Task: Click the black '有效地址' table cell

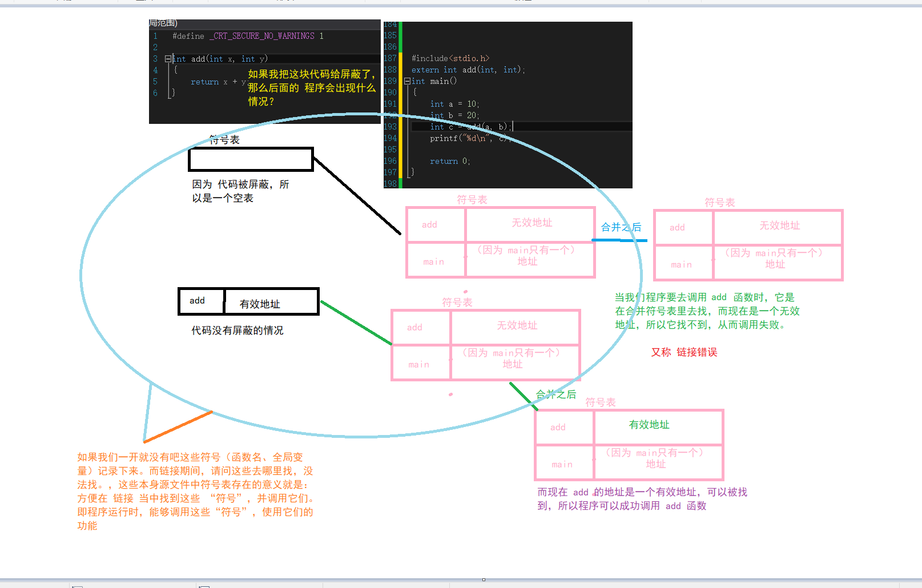Action: pyautogui.click(x=272, y=301)
